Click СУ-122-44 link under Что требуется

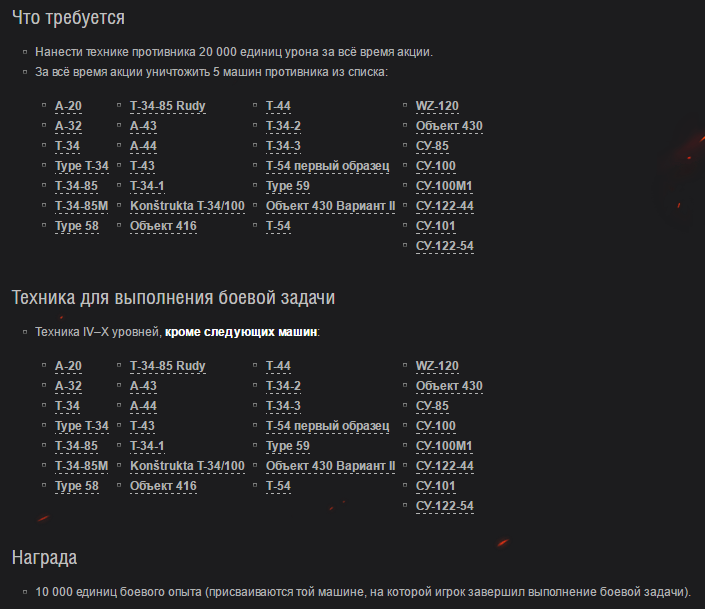pos(445,206)
